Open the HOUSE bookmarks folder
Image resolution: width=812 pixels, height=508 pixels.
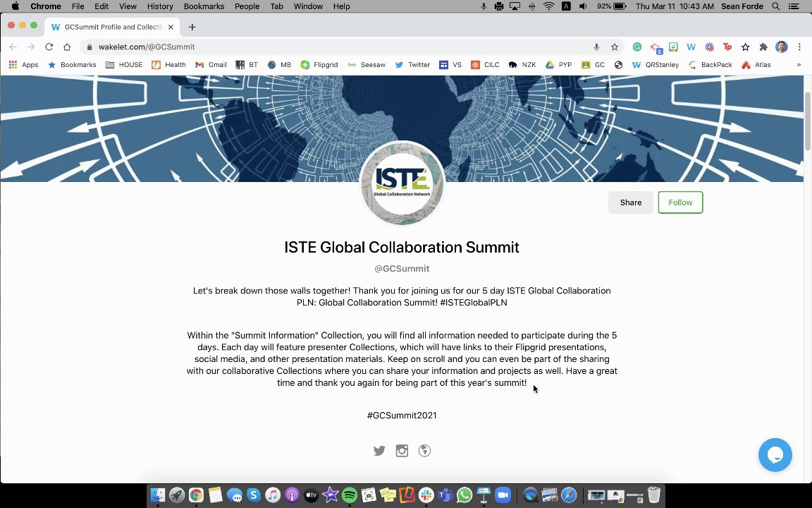click(x=124, y=65)
